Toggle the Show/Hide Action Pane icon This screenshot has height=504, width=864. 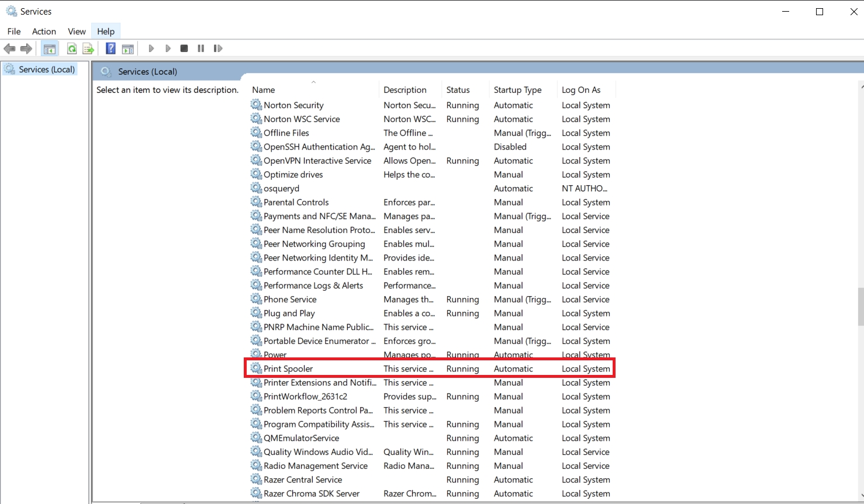(128, 48)
